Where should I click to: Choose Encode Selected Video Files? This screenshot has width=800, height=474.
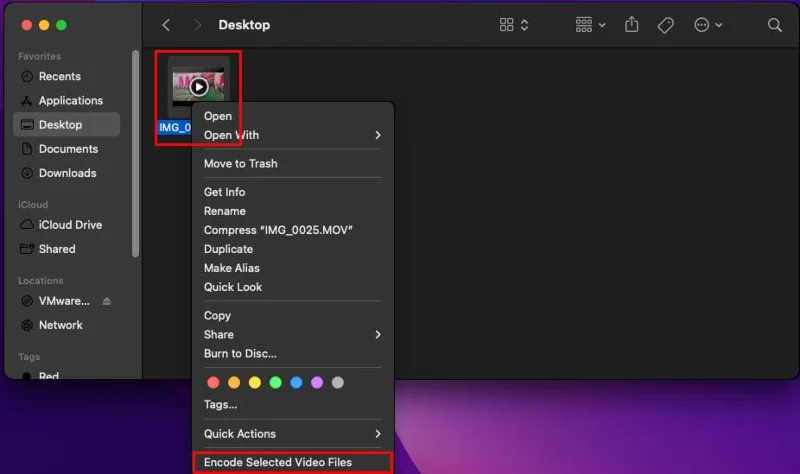292,462
